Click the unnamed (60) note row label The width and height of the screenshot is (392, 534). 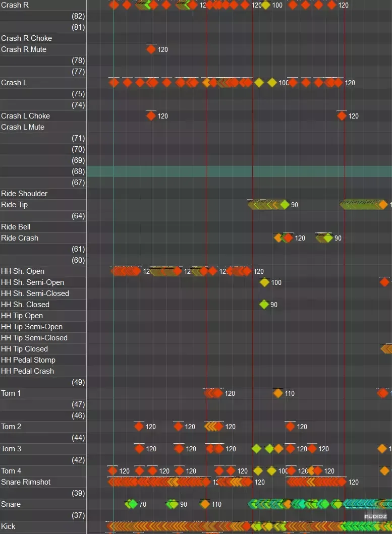click(78, 260)
